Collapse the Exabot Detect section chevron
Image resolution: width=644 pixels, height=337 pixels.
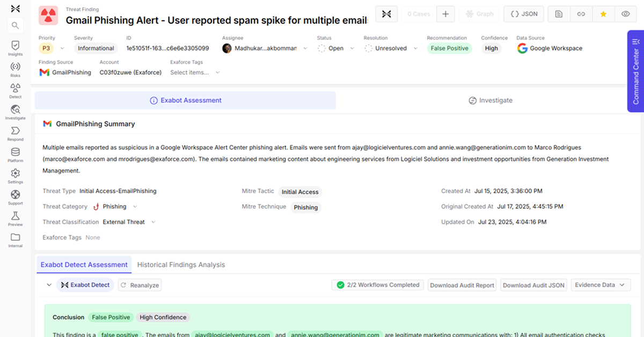tap(49, 285)
